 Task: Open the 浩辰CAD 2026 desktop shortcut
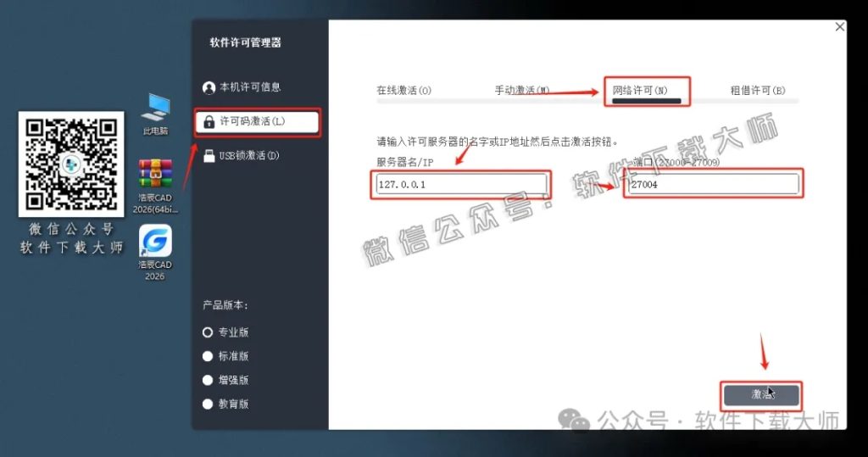155,253
